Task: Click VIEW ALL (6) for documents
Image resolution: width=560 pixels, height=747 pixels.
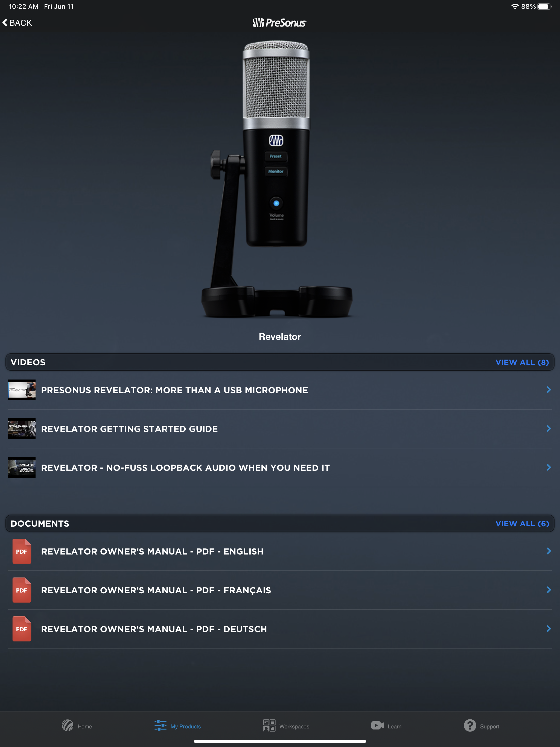Action: pos(522,523)
